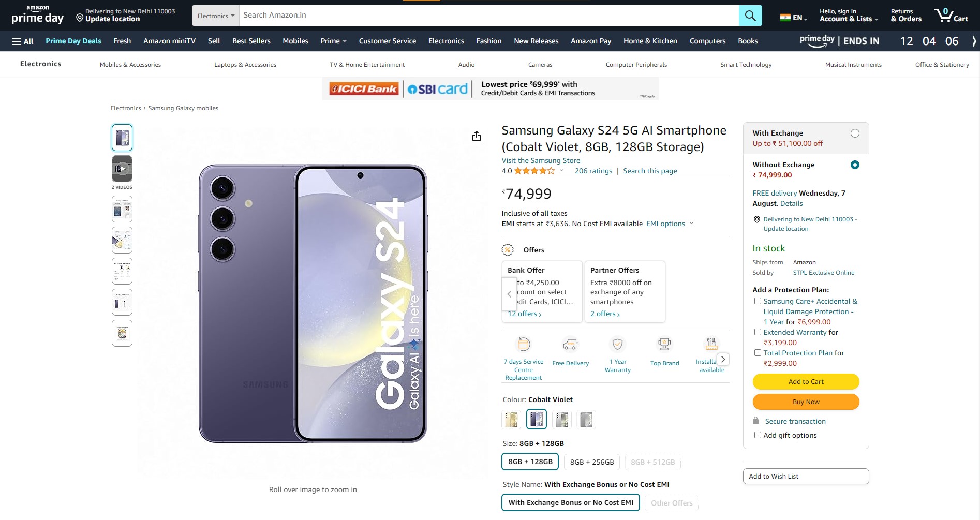Image resolution: width=980 pixels, height=520 pixels.
Task: Click the Buy Now button
Action: pyautogui.click(x=806, y=402)
